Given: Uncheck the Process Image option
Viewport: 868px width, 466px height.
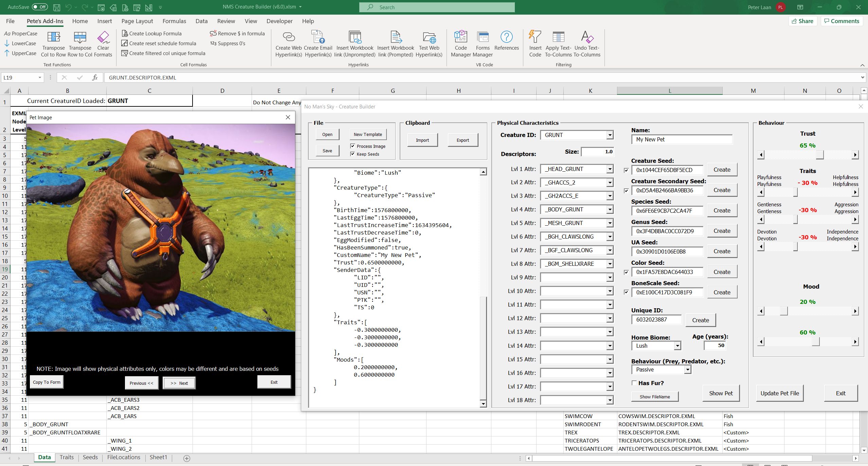Looking at the screenshot, I should (x=352, y=145).
